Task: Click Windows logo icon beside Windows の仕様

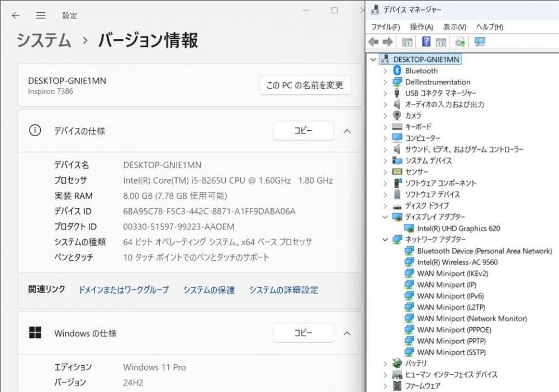Action: [x=35, y=333]
